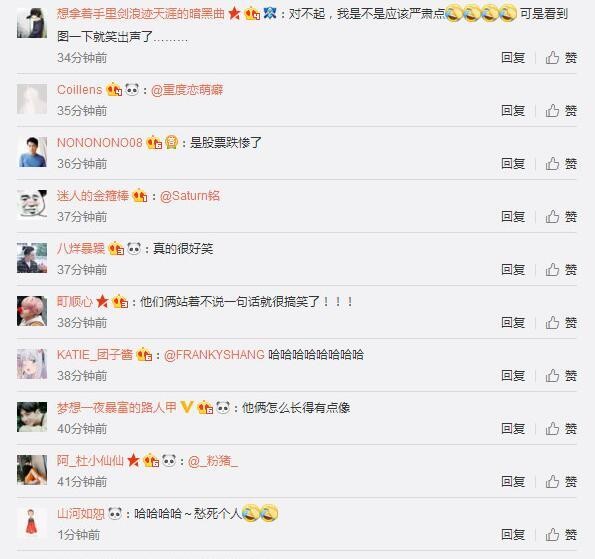
Task: Open NONONONO08's profile name
Action: [99, 143]
